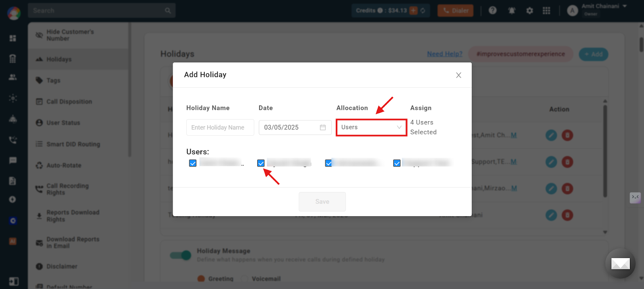
Task: Click the Save button in Add Holiday
Action: coord(322,202)
